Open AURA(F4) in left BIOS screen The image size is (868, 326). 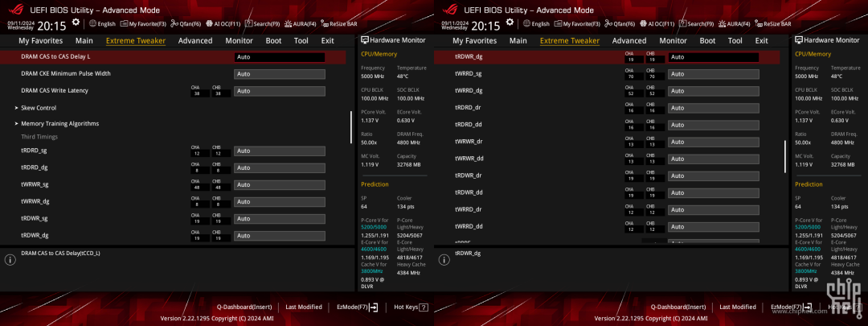(x=301, y=24)
